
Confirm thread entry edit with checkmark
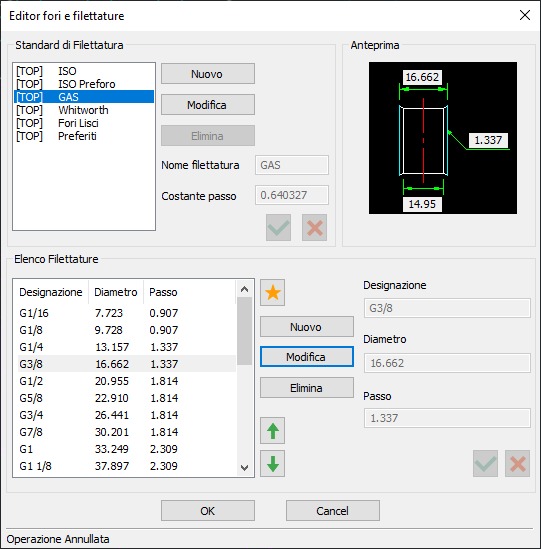point(485,464)
